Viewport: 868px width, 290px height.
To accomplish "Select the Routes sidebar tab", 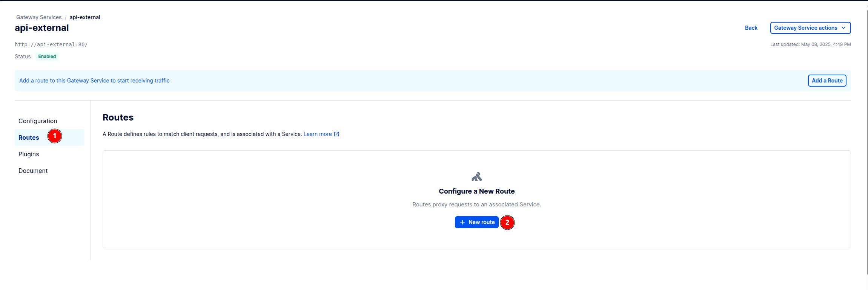I will point(29,137).
